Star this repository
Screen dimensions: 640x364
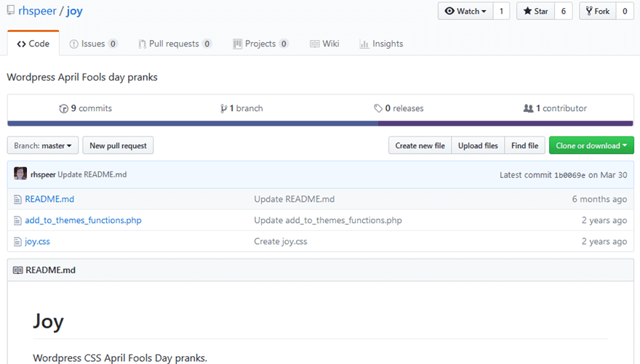pos(535,11)
